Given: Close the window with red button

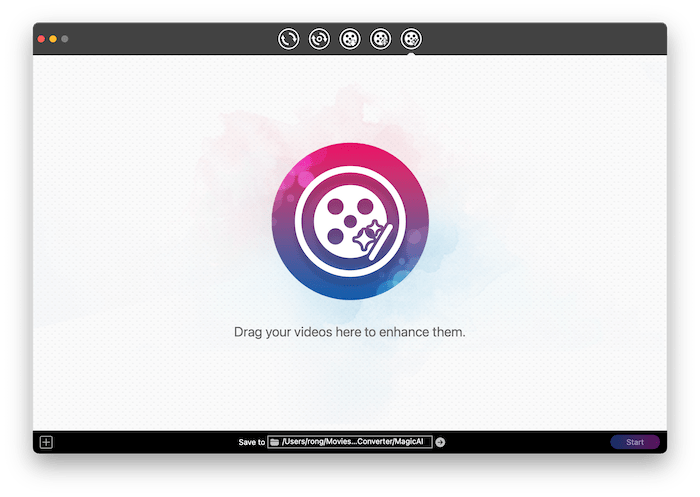Looking at the screenshot, I should (41, 39).
